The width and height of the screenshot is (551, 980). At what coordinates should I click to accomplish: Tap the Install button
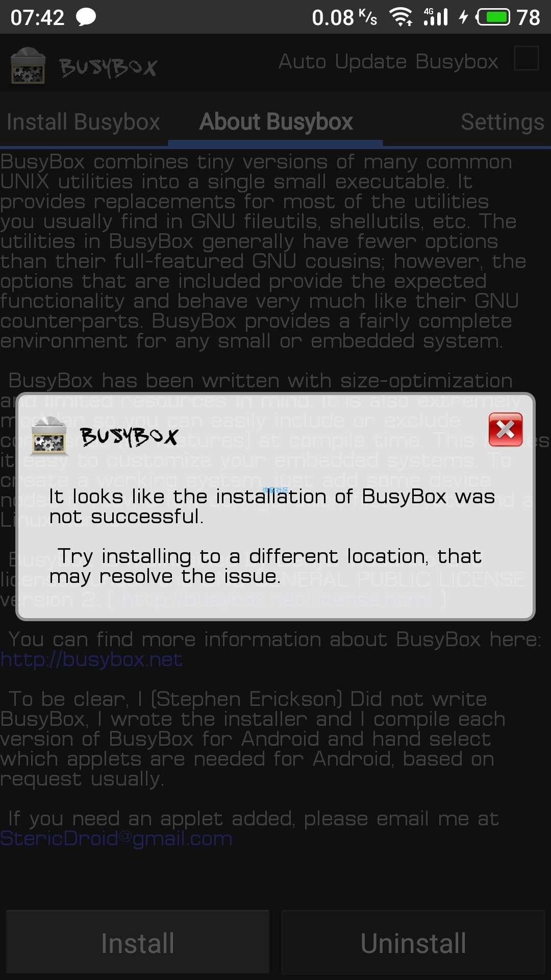[138, 942]
